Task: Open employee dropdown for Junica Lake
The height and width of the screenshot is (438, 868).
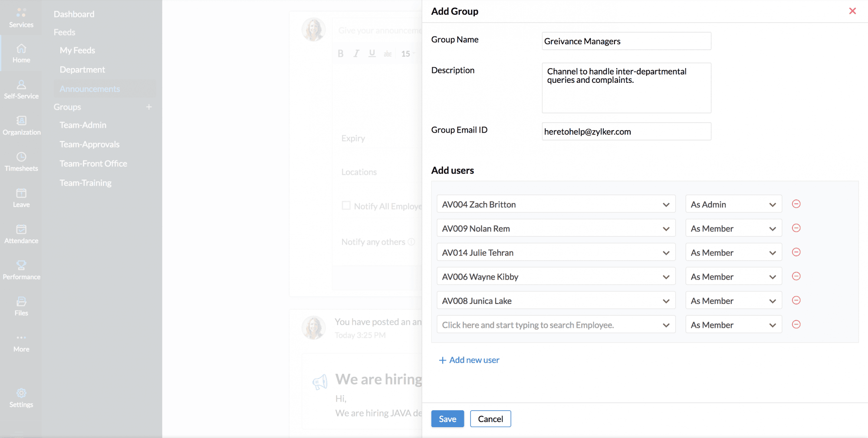Action: pos(556,300)
